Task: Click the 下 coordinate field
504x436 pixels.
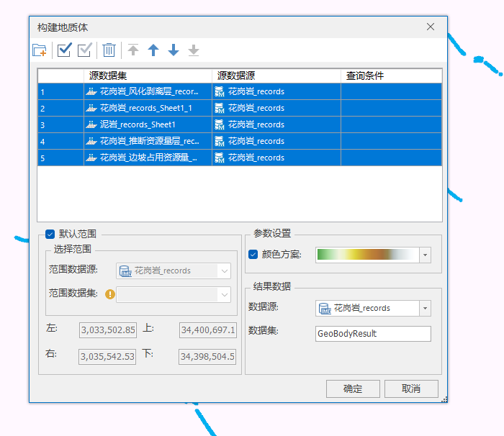Action: (207, 357)
